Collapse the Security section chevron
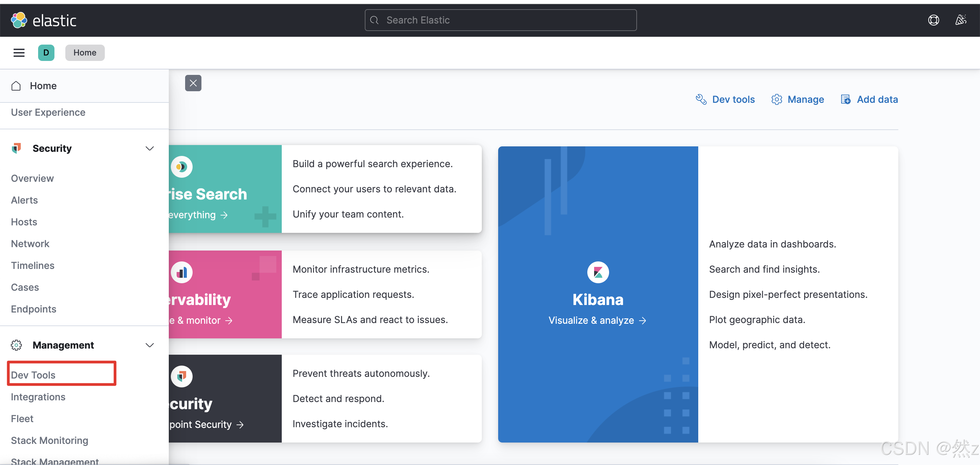 click(x=149, y=148)
